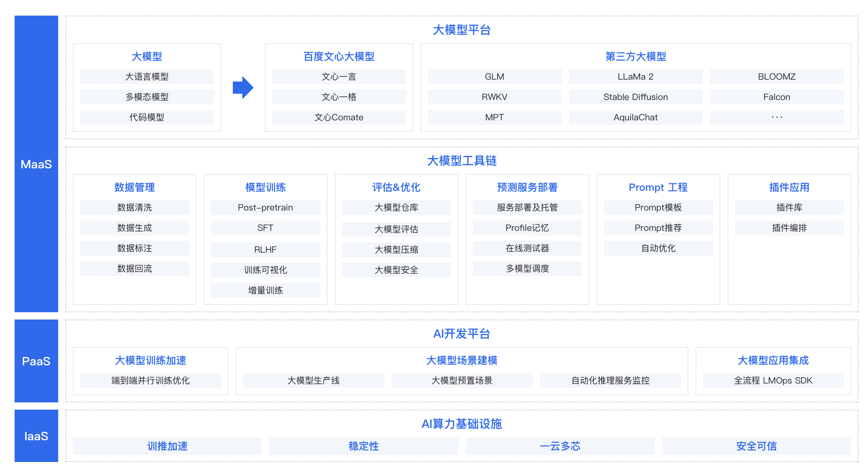Select the 代码模型 entry

147,117
